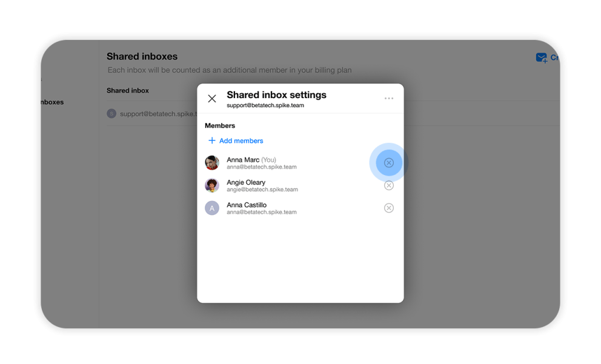
Task: Click the Shared inbox column header
Action: [x=127, y=90]
